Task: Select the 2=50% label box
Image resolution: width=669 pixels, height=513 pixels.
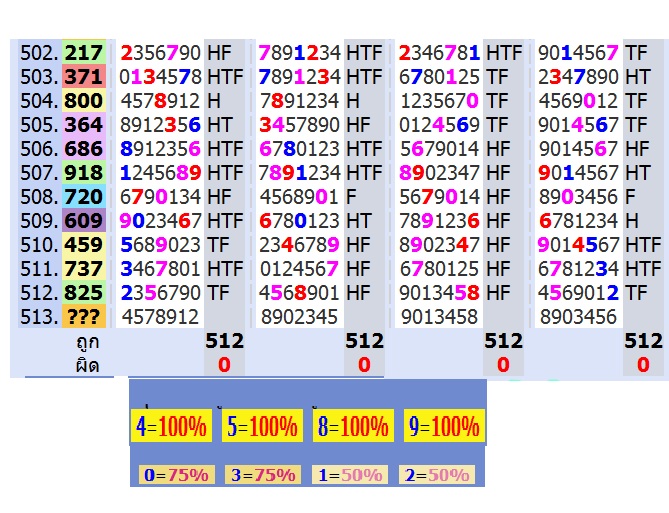Action: tap(437, 475)
